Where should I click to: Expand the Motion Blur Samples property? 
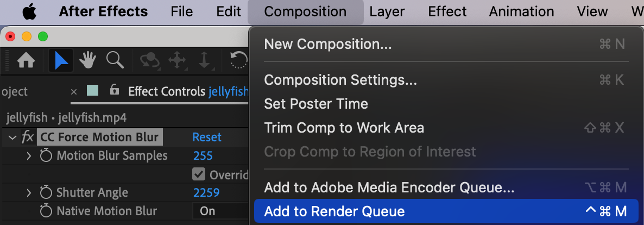tap(29, 156)
